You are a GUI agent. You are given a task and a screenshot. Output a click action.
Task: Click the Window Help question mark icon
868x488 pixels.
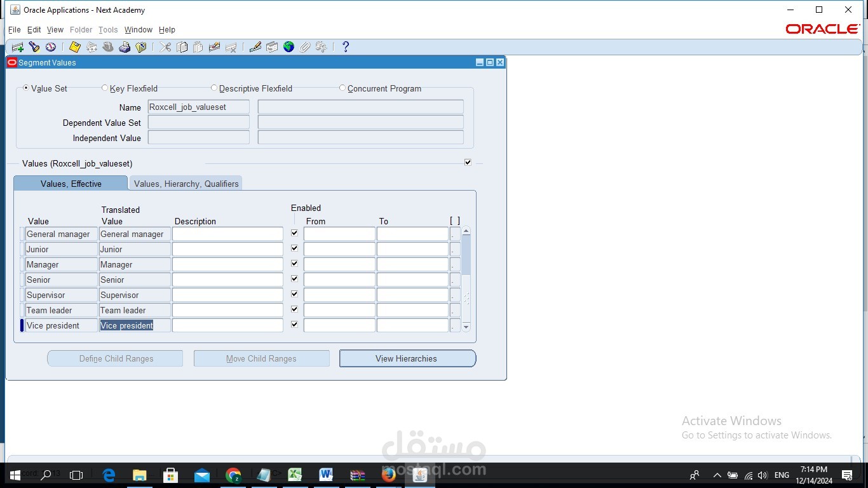coord(346,47)
